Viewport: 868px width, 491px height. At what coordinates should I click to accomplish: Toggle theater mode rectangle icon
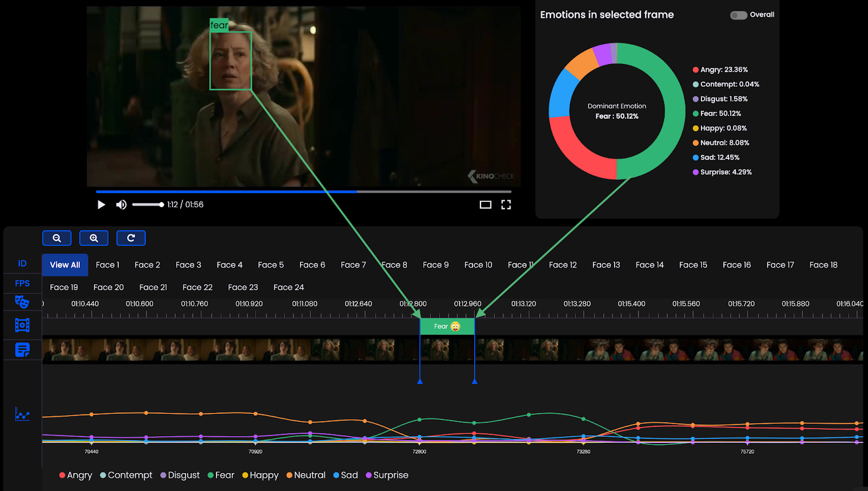click(486, 205)
